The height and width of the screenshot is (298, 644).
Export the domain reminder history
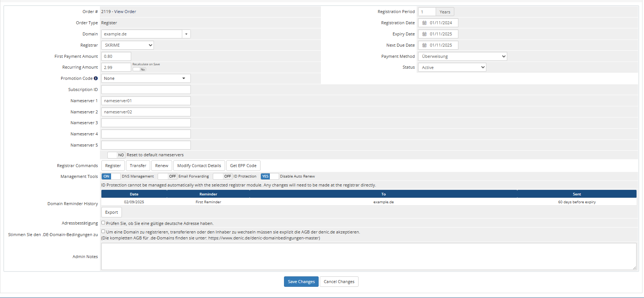click(x=111, y=212)
